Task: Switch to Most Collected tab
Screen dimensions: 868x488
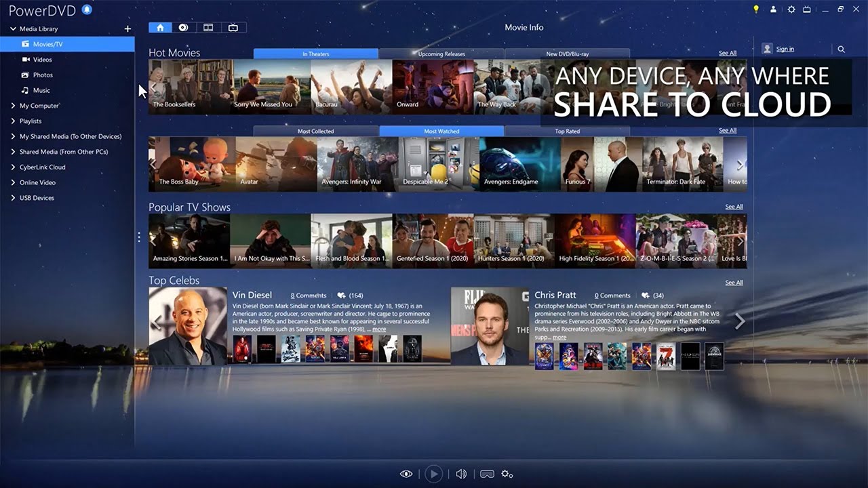Action: (316, 131)
